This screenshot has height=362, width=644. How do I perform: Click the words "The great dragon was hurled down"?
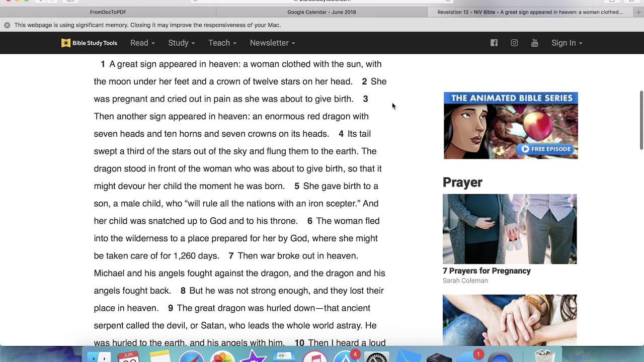pos(247,308)
